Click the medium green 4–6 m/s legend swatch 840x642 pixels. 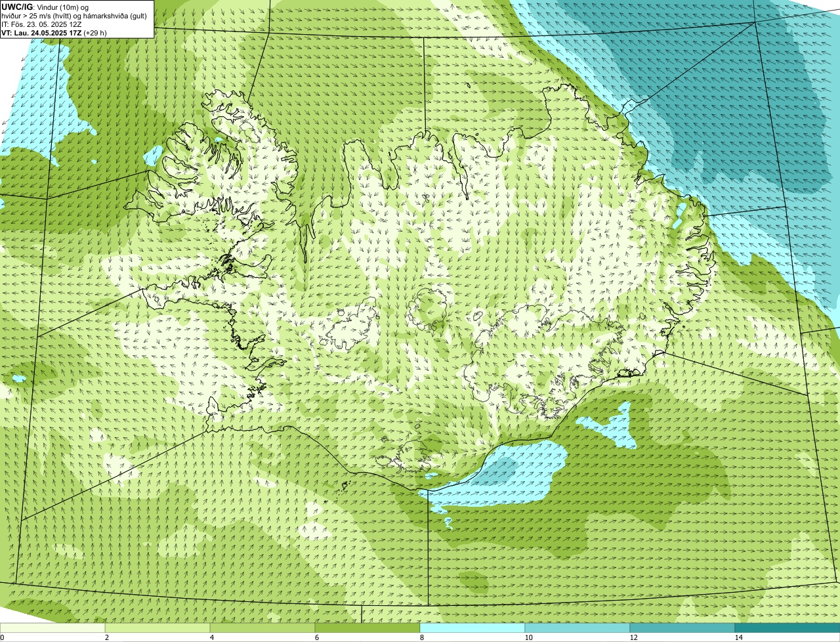pyautogui.click(x=262, y=628)
